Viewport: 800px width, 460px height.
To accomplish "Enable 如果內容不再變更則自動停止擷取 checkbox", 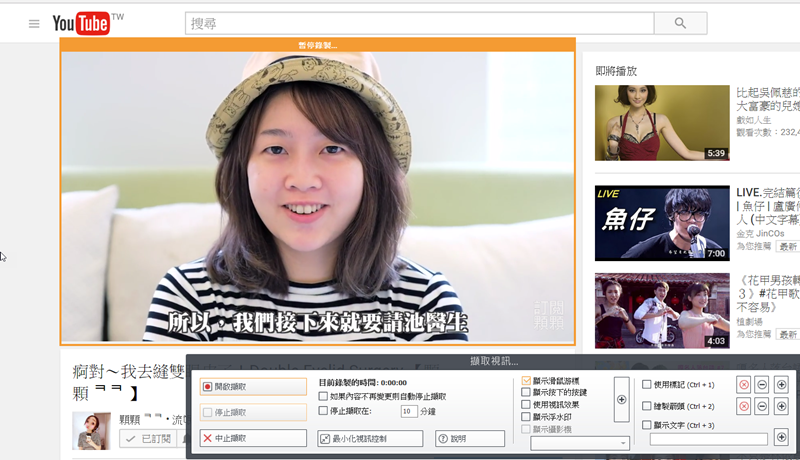I will tap(323, 396).
